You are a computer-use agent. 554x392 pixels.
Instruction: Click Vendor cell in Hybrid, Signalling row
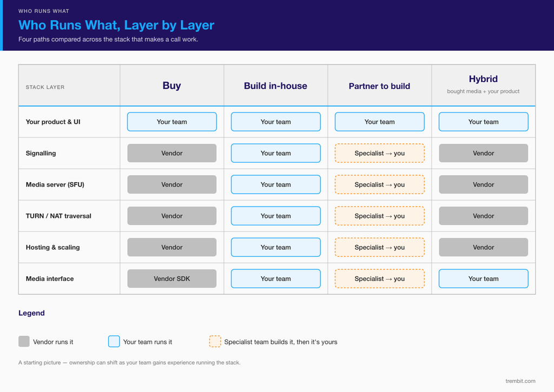point(483,153)
